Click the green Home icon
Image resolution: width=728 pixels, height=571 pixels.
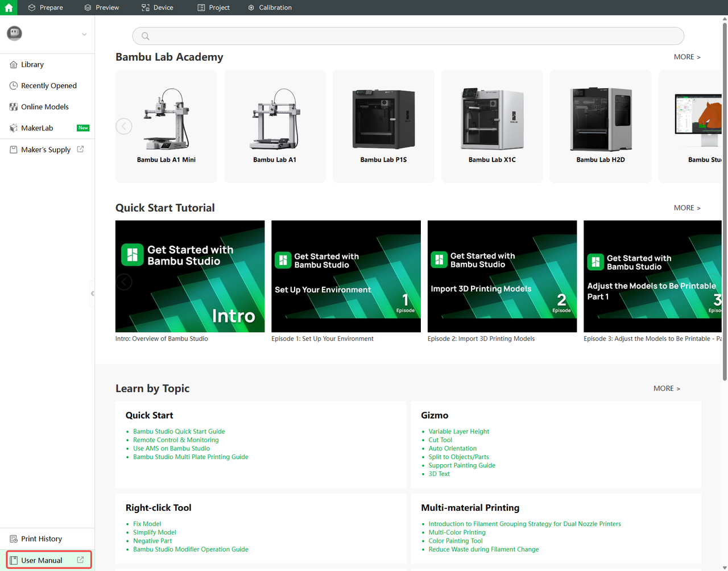coord(9,7)
